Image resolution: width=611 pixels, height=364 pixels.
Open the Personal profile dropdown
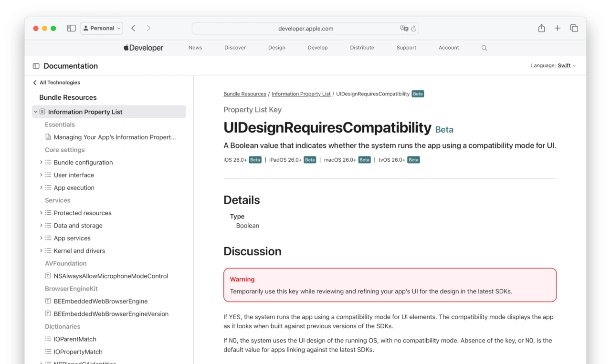(x=102, y=28)
